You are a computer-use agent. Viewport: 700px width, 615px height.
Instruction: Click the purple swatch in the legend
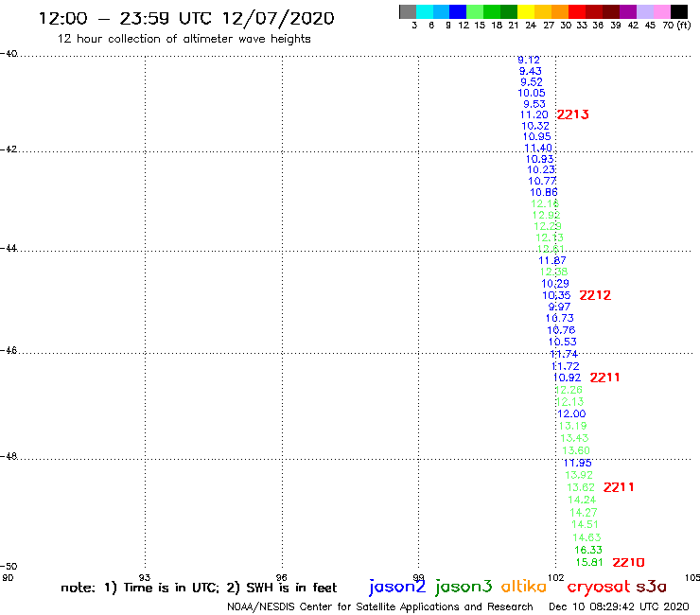[x=628, y=12]
